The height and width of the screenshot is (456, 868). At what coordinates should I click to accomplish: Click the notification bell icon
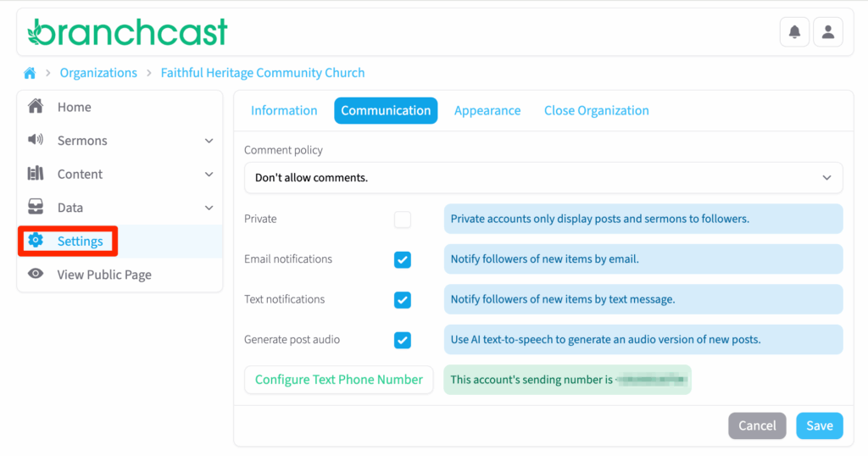(794, 32)
